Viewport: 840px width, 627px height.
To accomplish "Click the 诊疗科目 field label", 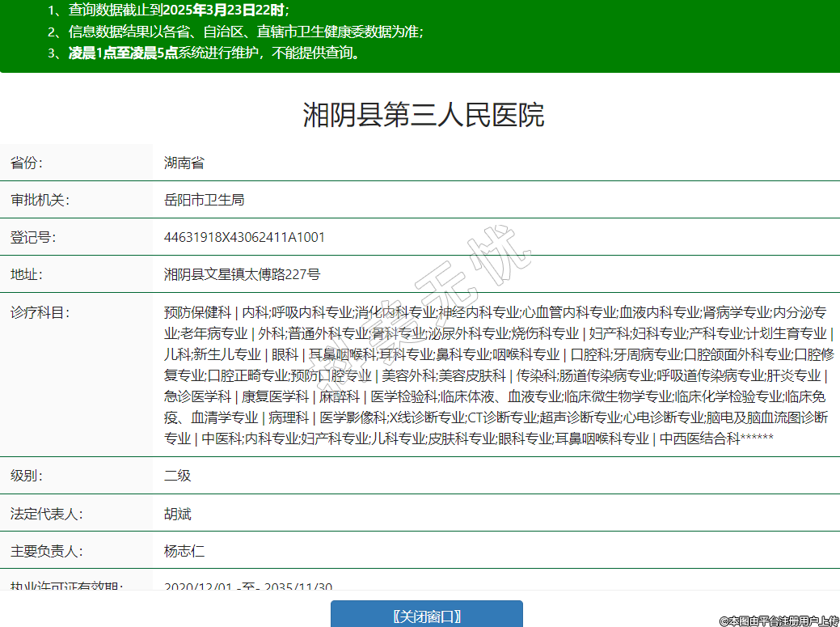I will tap(40, 312).
